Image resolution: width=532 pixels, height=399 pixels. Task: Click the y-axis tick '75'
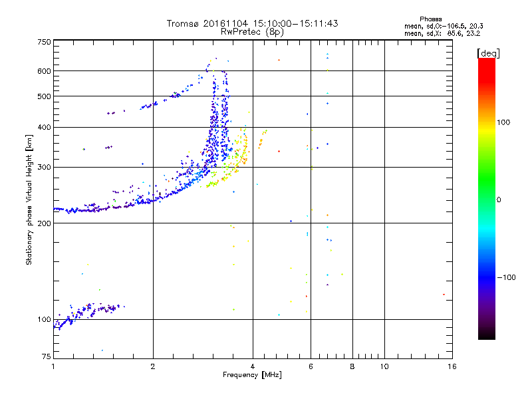click(47, 356)
